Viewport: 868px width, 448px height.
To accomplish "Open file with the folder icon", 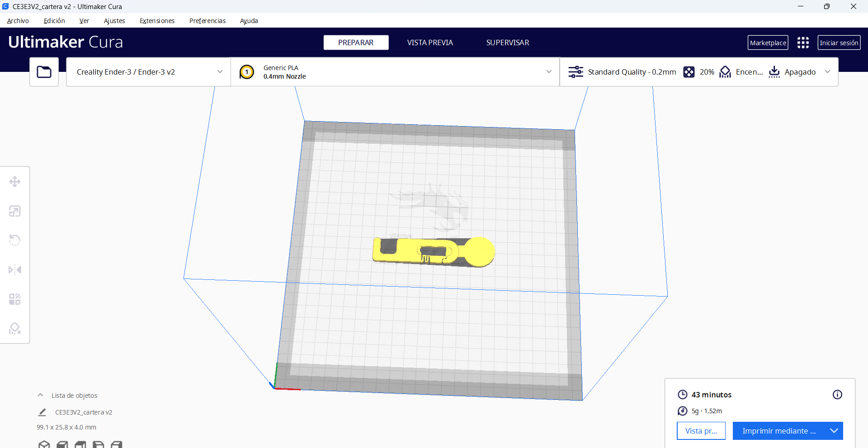I will coord(44,72).
